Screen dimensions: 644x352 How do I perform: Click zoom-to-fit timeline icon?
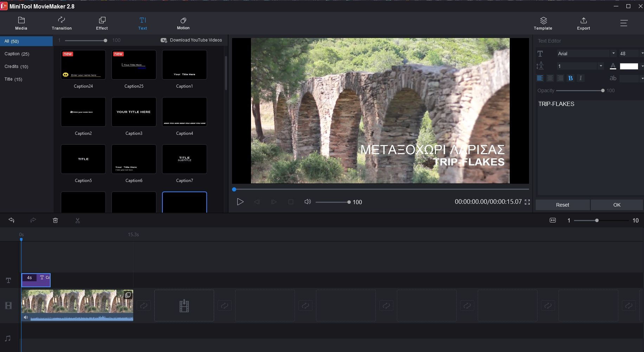(x=553, y=220)
